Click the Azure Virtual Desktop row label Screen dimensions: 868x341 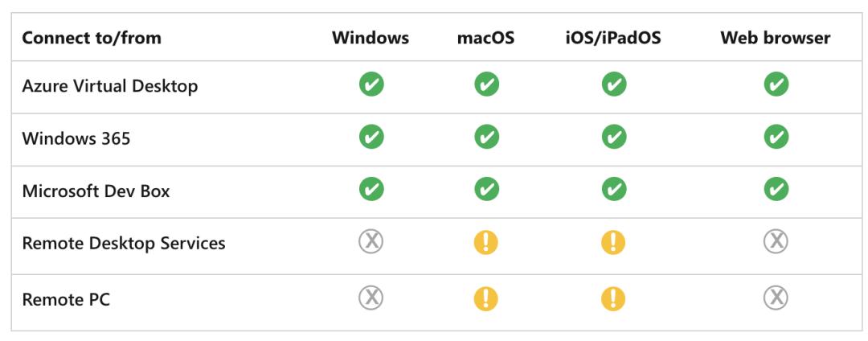109,86
